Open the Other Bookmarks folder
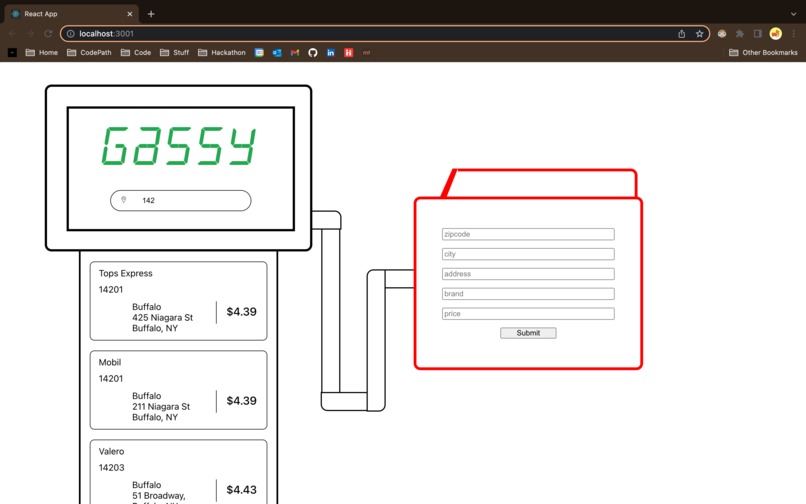This screenshot has height=504, width=806. point(763,52)
